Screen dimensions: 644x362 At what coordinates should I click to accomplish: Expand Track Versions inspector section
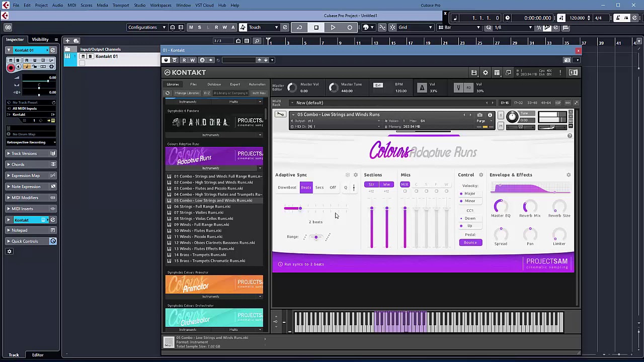31,153
